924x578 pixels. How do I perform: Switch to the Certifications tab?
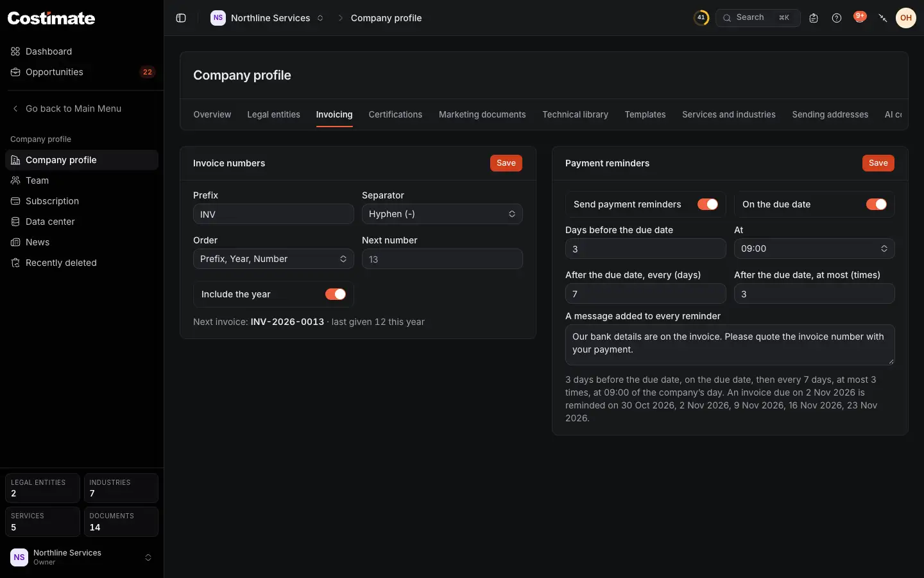click(395, 114)
